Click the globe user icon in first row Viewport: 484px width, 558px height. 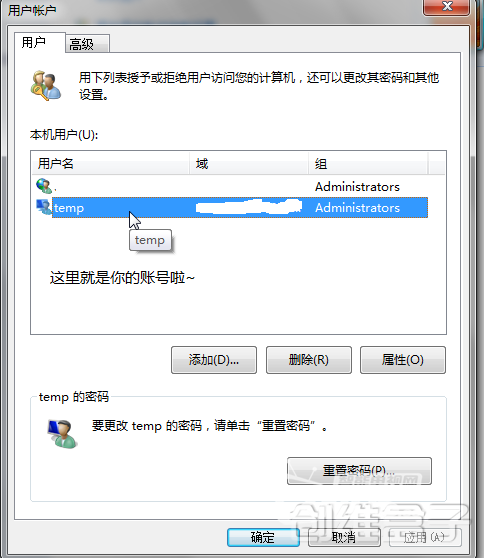(44, 186)
